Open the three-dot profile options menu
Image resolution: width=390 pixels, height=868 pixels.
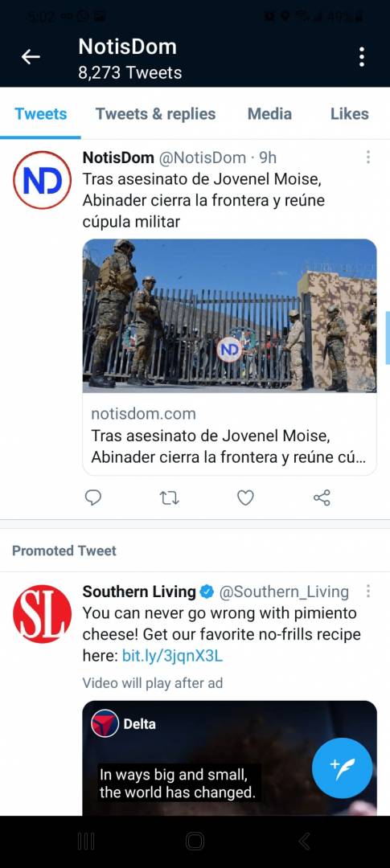coord(361,56)
